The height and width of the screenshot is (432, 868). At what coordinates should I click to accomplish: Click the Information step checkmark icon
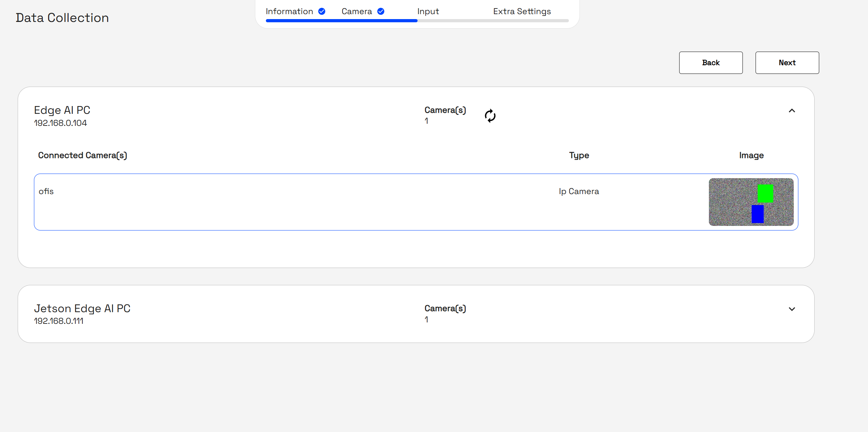[x=322, y=11]
